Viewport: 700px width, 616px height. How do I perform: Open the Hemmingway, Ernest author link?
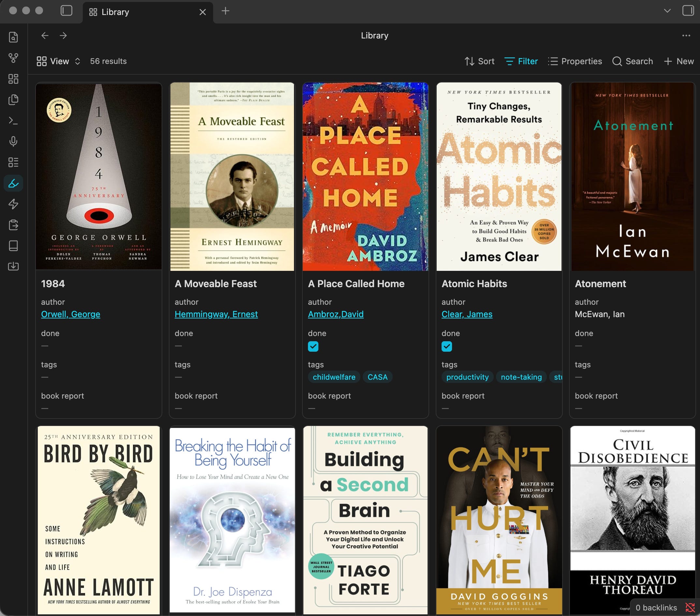[x=216, y=314]
